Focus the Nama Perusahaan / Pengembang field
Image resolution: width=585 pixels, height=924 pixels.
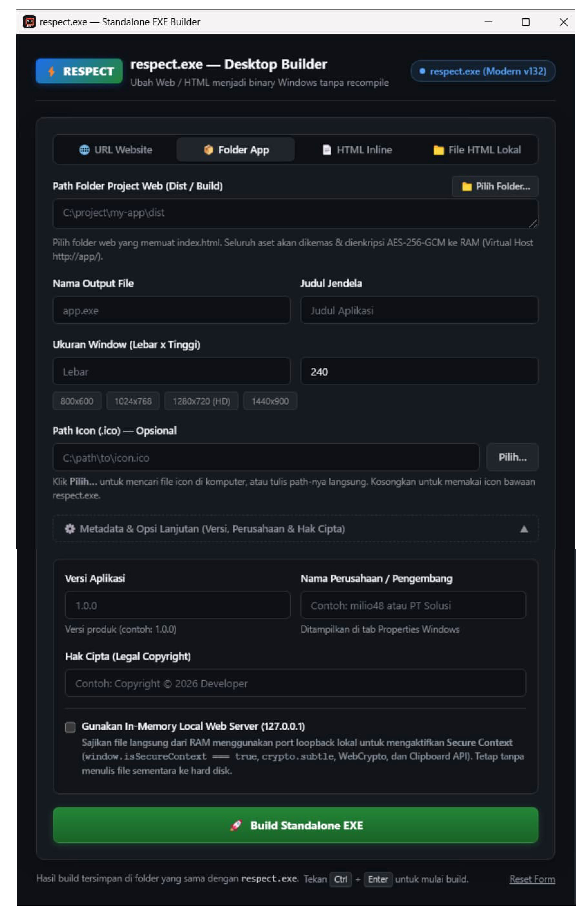(x=413, y=605)
